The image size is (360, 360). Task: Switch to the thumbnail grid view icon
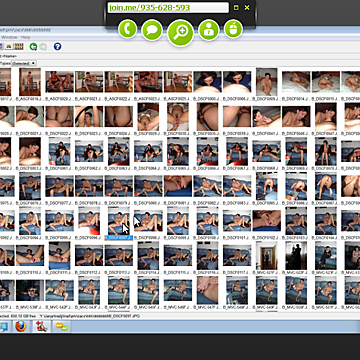point(18,47)
